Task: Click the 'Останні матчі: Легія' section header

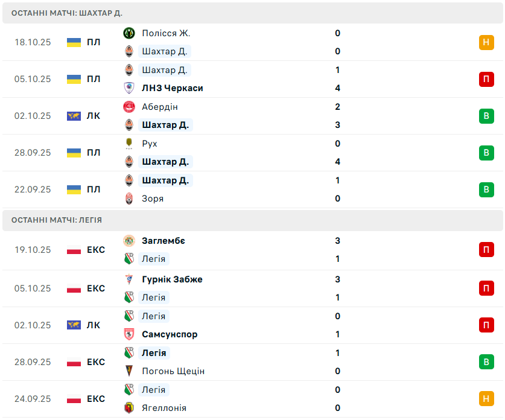Action: coord(57,220)
